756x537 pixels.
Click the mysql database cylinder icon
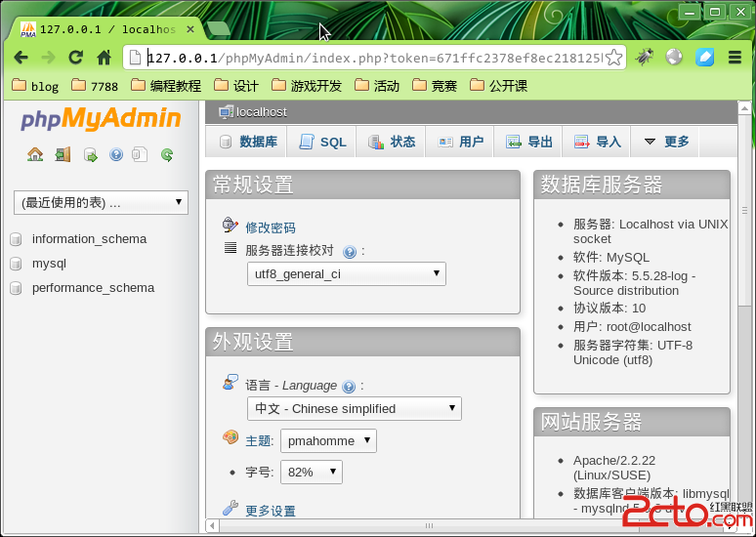pos(16,264)
